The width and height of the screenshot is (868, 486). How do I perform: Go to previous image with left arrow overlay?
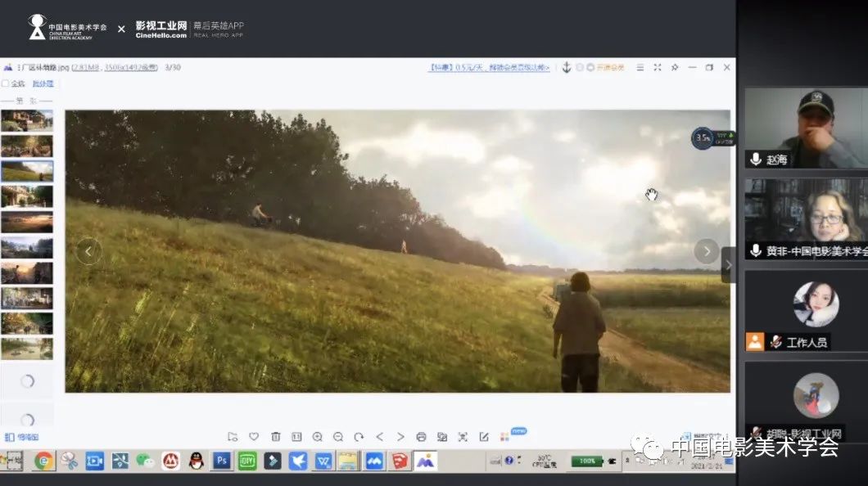(x=88, y=251)
